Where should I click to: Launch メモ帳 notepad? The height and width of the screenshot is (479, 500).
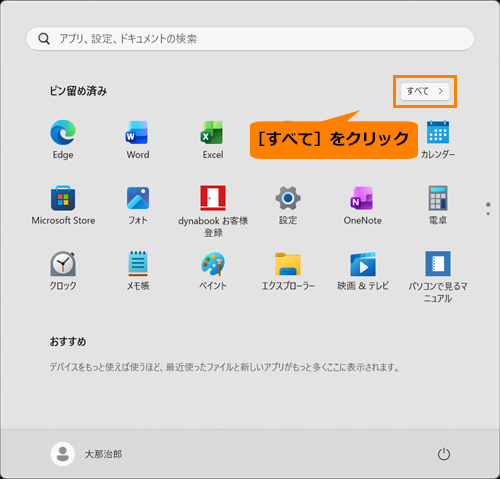coord(138,271)
